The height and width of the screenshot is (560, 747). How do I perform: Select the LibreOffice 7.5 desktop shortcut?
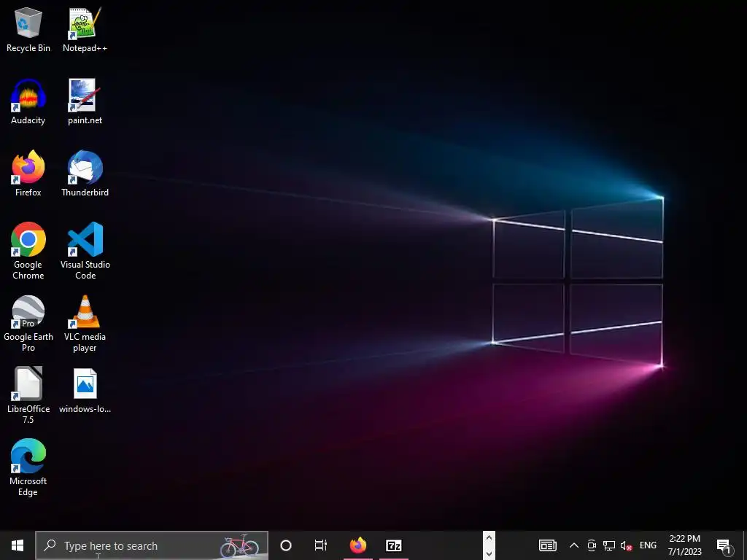(28, 395)
